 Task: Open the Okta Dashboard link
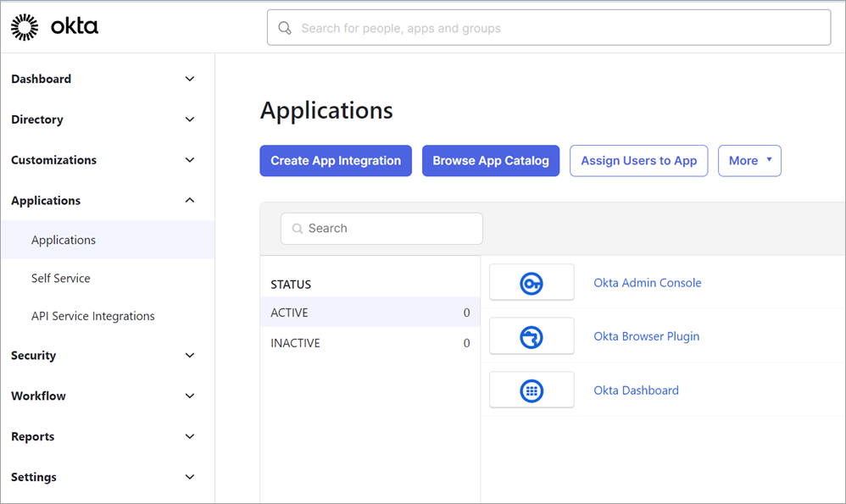636,390
